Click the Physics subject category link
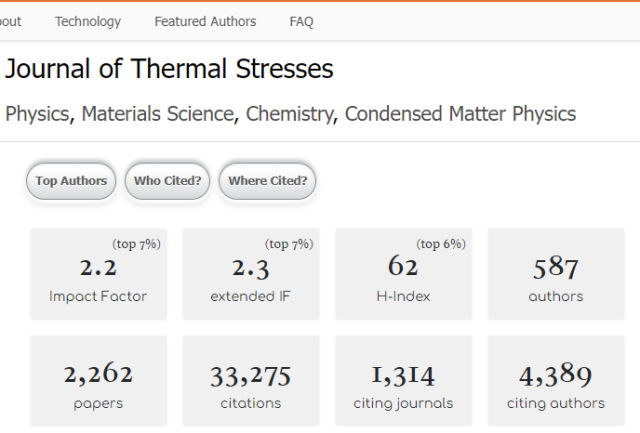The image size is (640, 433). click(37, 114)
